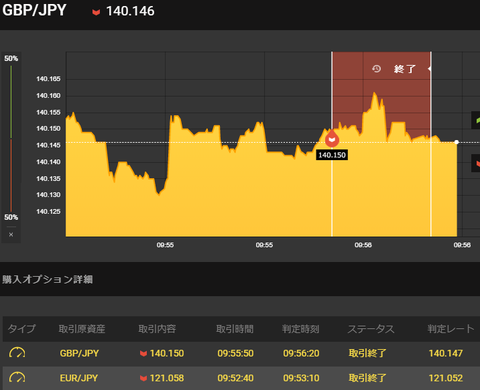Click the 121.058 trade rate cell
This screenshot has height=390, width=480.
click(x=167, y=378)
